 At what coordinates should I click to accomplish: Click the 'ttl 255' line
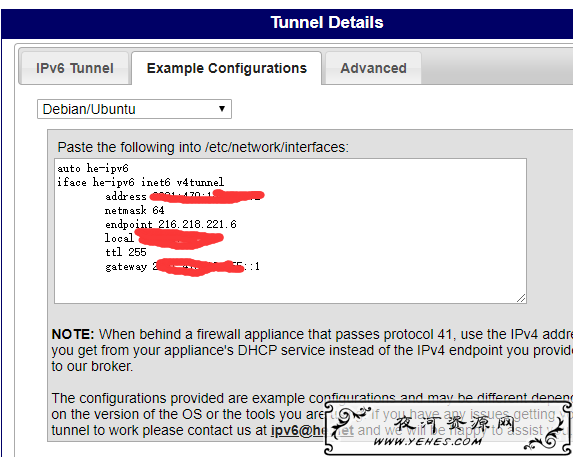coord(126,252)
